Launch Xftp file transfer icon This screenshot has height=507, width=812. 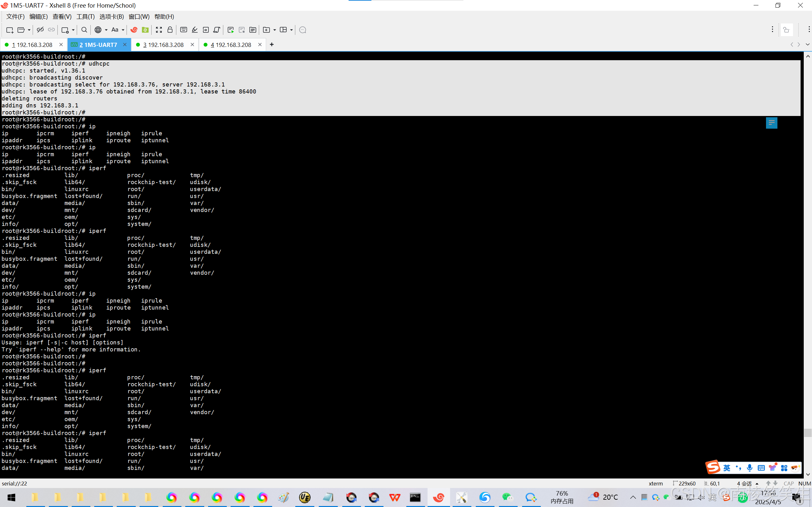coord(145,30)
